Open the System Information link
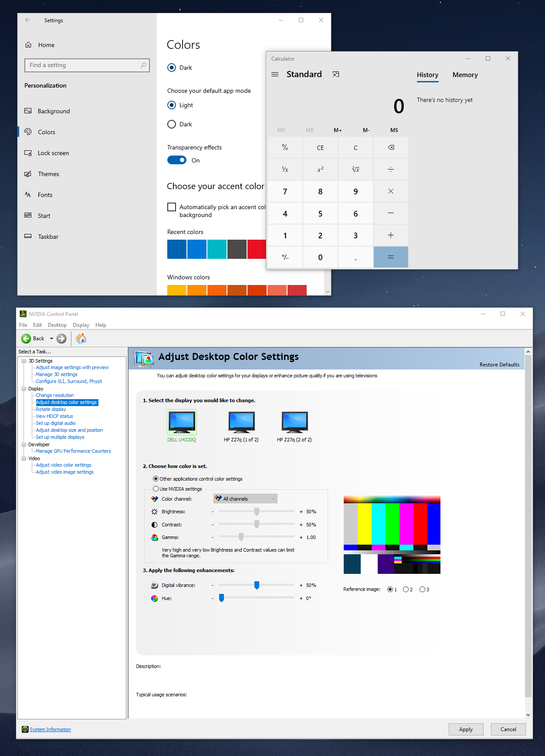The image size is (545, 756). [50, 729]
